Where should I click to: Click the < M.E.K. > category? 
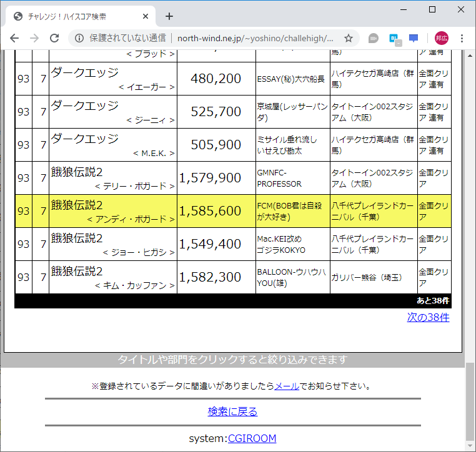[x=154, y=153]
